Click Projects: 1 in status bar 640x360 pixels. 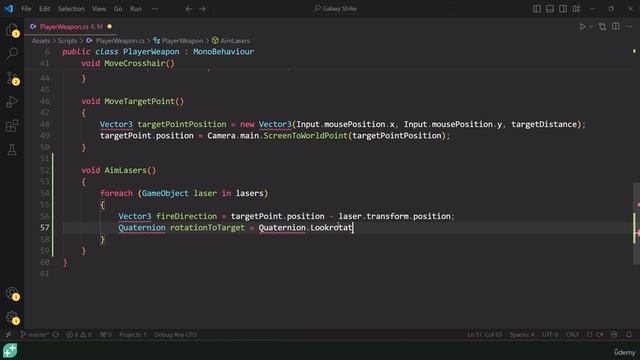tap(133, 335)
